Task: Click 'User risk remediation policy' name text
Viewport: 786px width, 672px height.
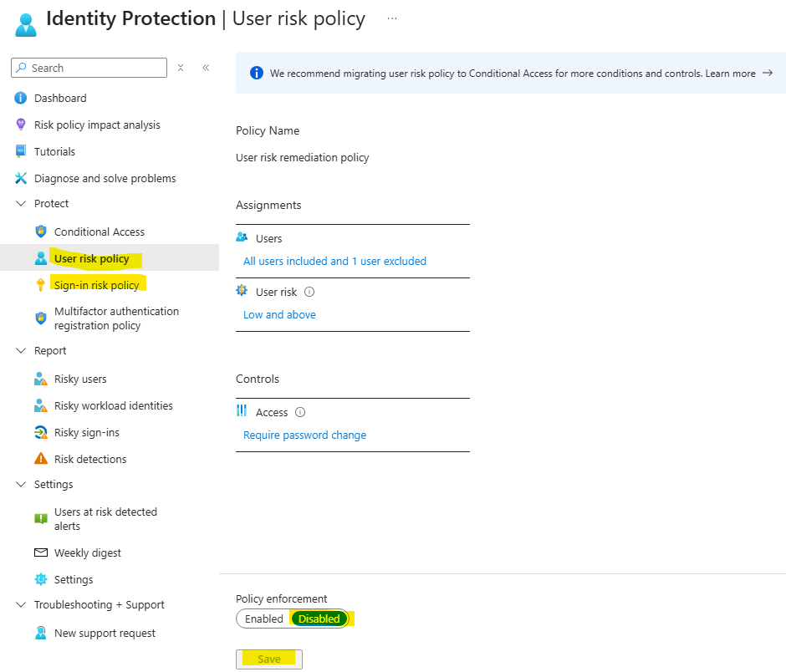Action: (x=302, y=157)
